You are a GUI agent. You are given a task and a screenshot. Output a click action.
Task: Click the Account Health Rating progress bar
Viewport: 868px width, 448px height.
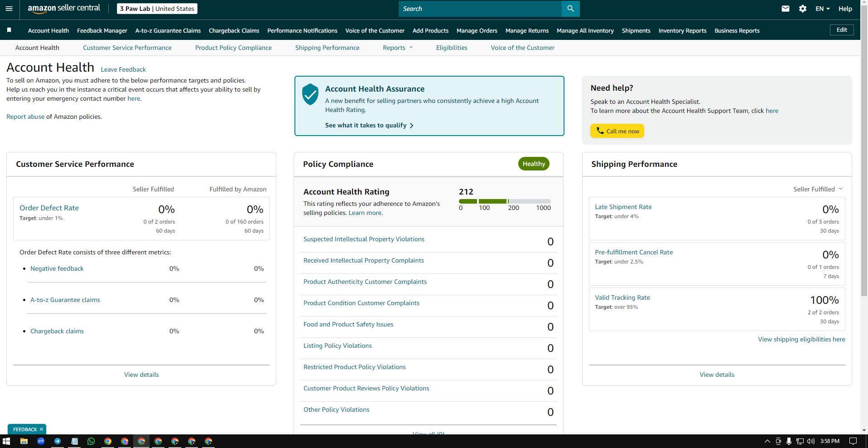505,201
